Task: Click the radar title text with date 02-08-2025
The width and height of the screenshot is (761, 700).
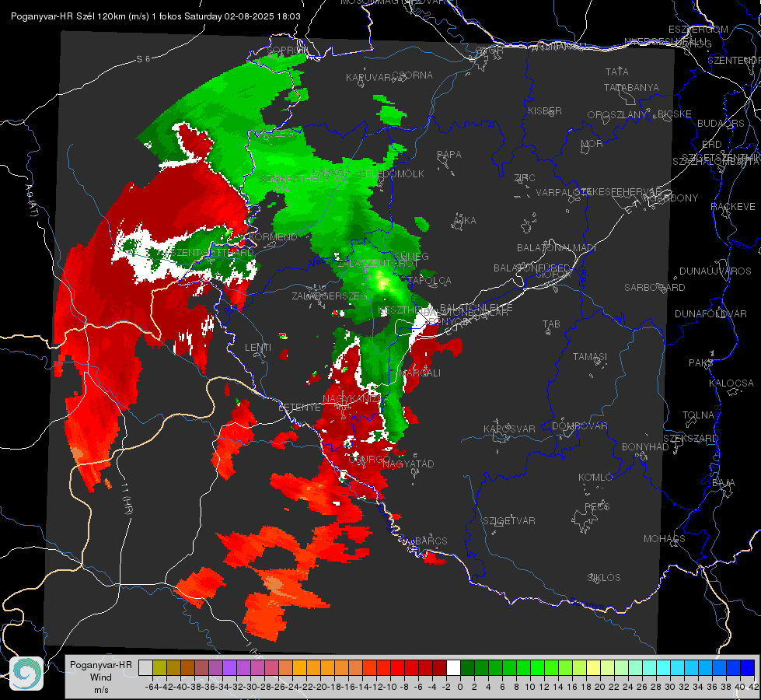Action: tap(155, 16)
